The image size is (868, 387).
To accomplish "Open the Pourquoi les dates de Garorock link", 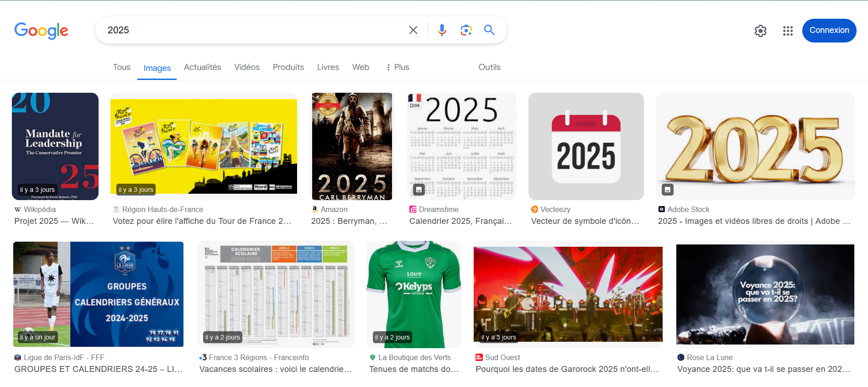I will [567, 369].
